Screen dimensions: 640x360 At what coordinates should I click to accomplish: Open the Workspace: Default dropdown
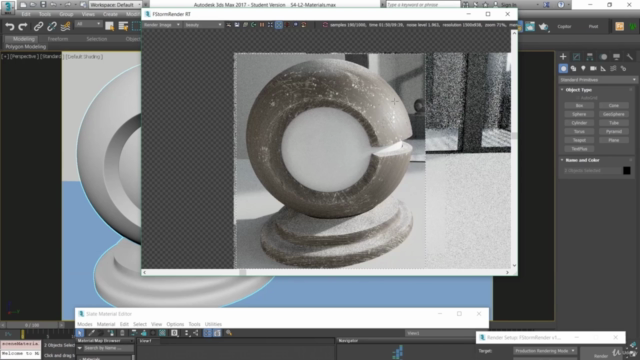click(x=115, y=4)
